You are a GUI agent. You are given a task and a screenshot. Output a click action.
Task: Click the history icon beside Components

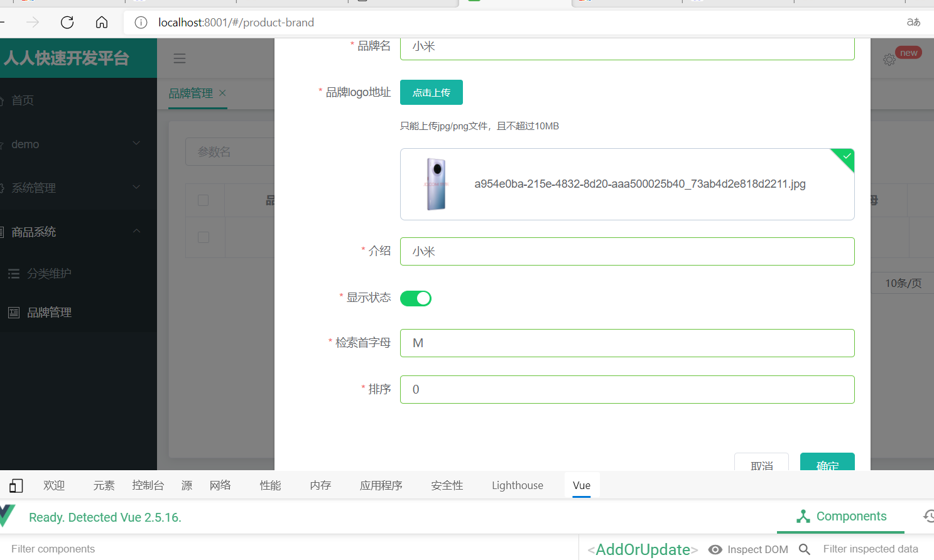tap(929, 516)
